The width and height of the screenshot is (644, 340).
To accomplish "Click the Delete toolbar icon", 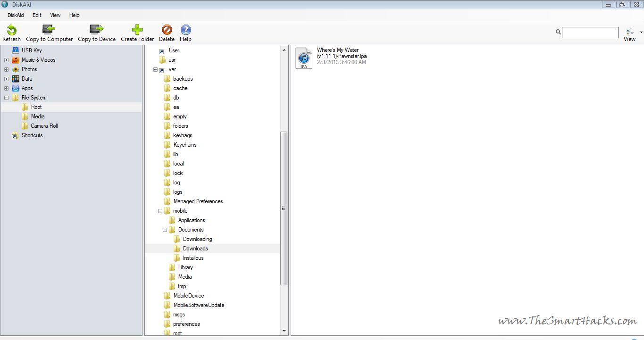I will click(x=167, y=30).
